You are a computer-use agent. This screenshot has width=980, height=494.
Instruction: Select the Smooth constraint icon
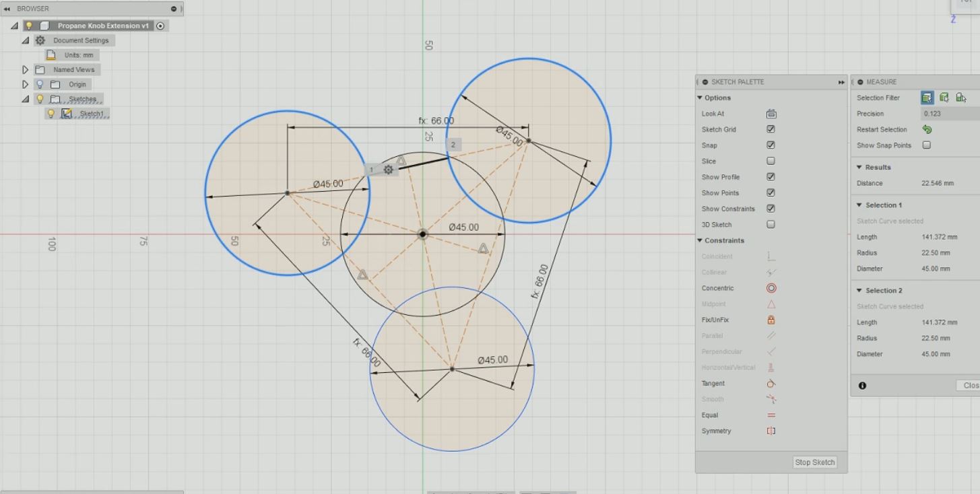coord(771,400)
